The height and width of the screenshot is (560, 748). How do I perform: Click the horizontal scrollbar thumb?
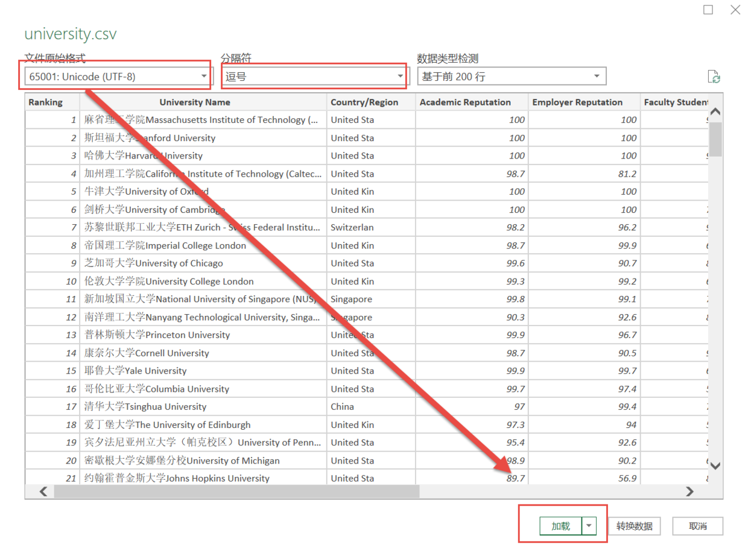(x=236, y=492)
